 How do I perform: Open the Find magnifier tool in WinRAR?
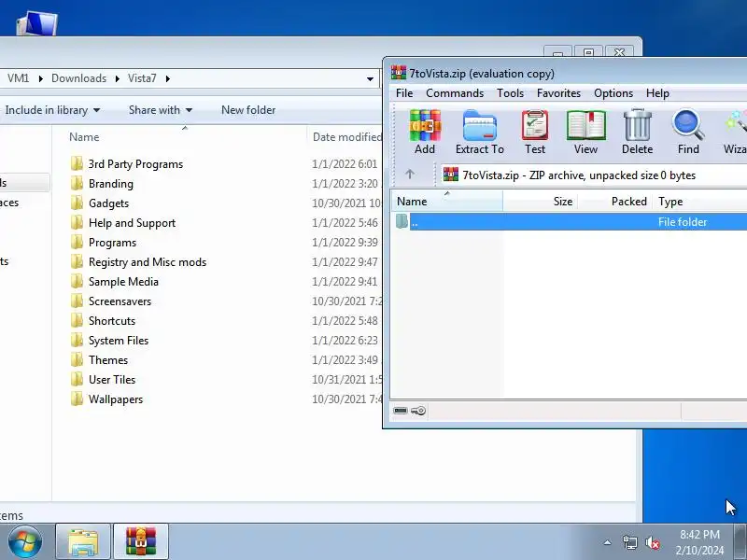tap(688, 126)
